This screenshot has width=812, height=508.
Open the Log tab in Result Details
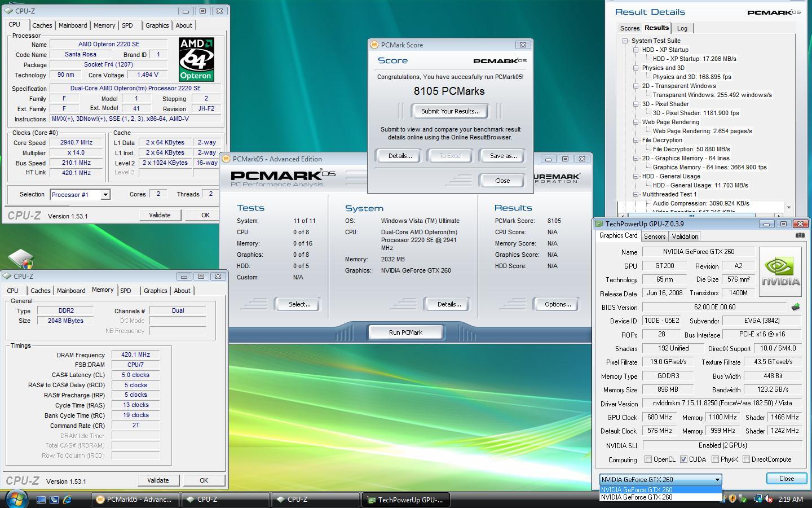pyautogui.click(x=682, y=28)
